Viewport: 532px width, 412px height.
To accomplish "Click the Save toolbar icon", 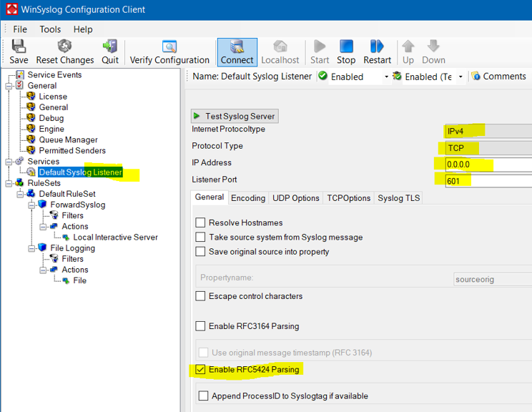I will point(19,46).
